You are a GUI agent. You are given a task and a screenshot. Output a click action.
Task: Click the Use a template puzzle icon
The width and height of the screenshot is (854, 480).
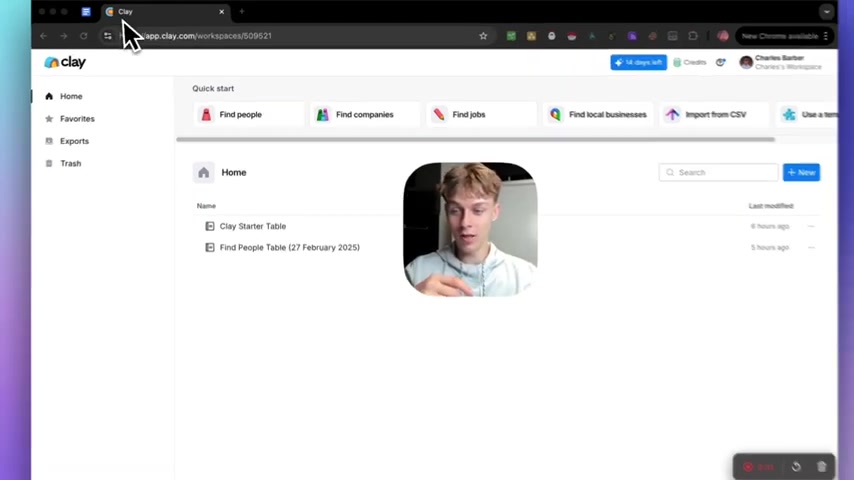789,114
